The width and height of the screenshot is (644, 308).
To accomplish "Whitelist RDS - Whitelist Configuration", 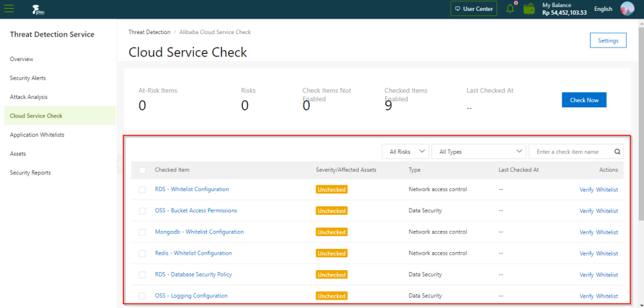I will 607,190.
